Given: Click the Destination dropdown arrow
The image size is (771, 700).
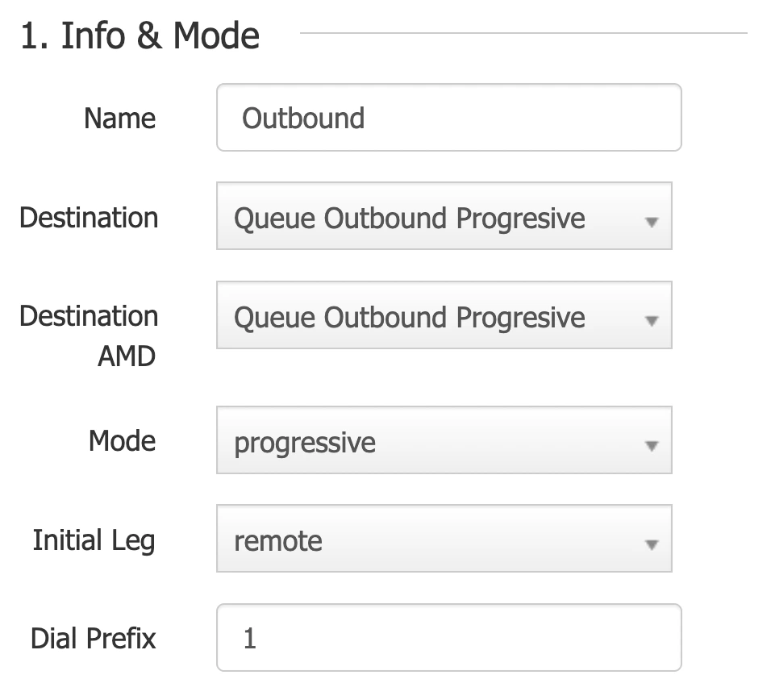Looking at the screenshot, I should pos(652,221).
